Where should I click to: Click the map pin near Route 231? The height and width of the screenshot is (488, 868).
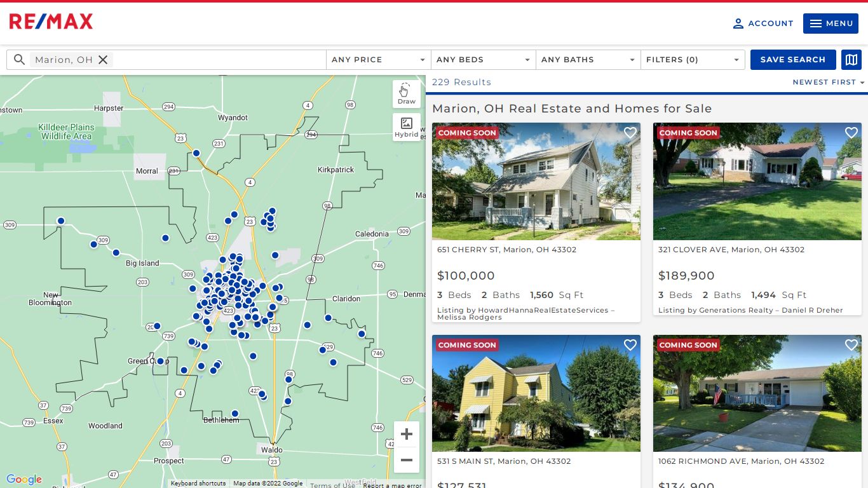196,153
